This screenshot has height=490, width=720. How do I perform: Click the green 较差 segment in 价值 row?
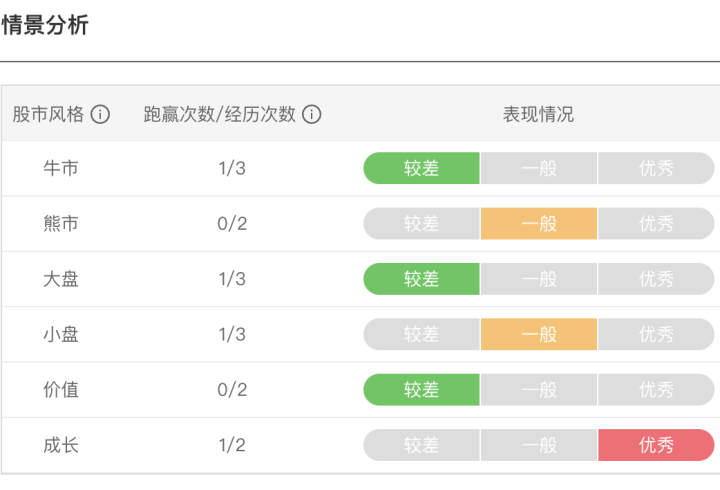click(422, 390)
